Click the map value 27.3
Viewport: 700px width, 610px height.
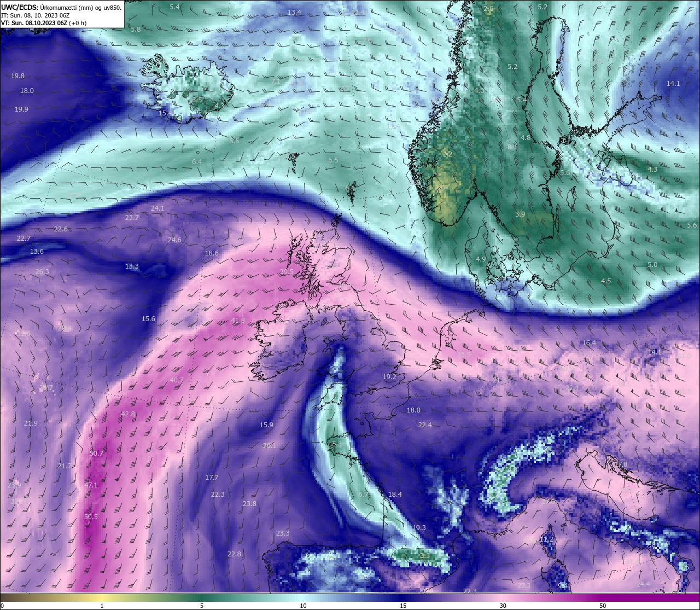[524, 586]
